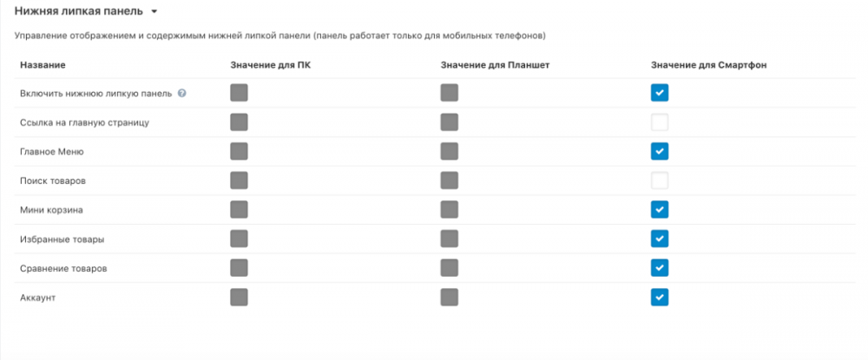
Task: Click the gray Планшет box for Главное Меню
Action: click(449, 152)
